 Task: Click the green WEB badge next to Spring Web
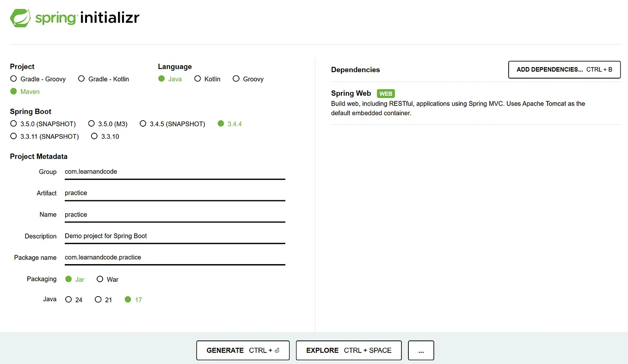(x=386, y=93)
